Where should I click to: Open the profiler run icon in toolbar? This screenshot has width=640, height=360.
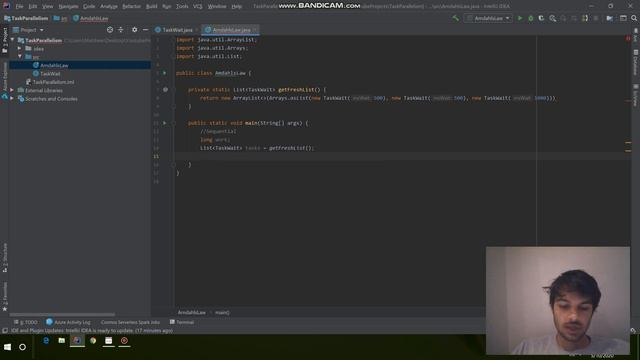click(552, 18)
